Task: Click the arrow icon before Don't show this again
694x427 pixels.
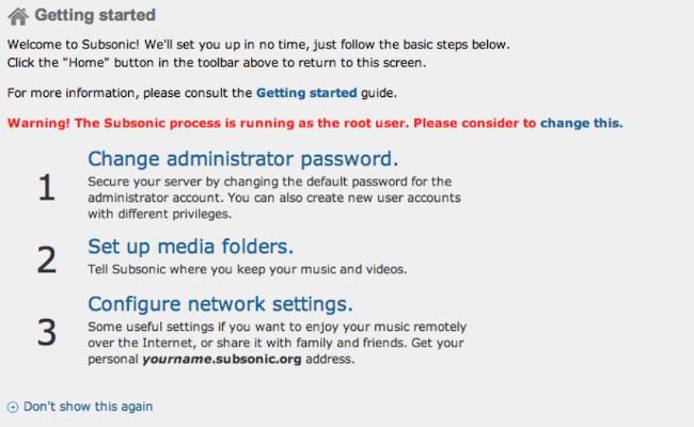Action: click(12, 407)
